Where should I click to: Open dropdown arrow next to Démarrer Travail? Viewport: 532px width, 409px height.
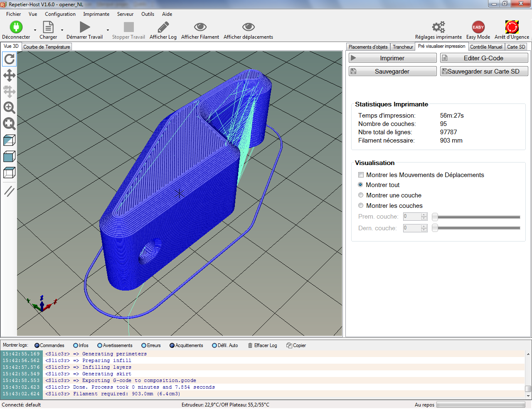[x=108, y=30]
